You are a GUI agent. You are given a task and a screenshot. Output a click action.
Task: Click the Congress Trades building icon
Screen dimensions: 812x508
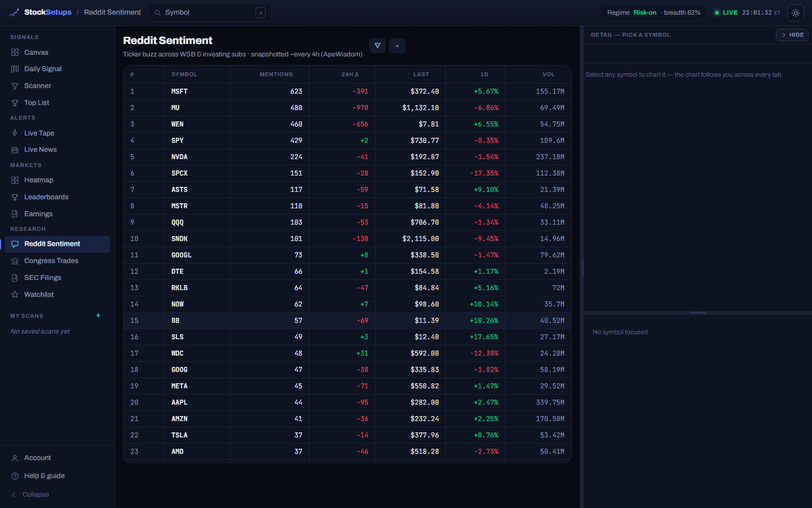click(15, 261)
